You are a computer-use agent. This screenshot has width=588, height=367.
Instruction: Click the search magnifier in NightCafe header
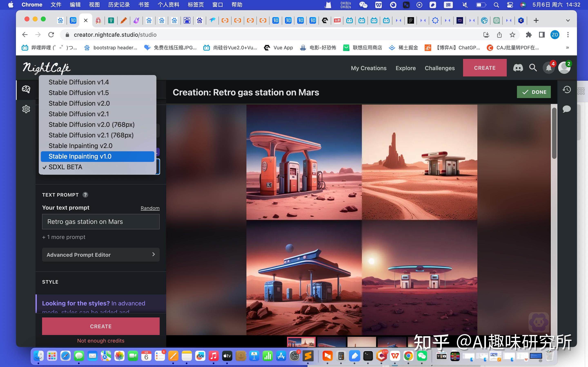[533, 68]
